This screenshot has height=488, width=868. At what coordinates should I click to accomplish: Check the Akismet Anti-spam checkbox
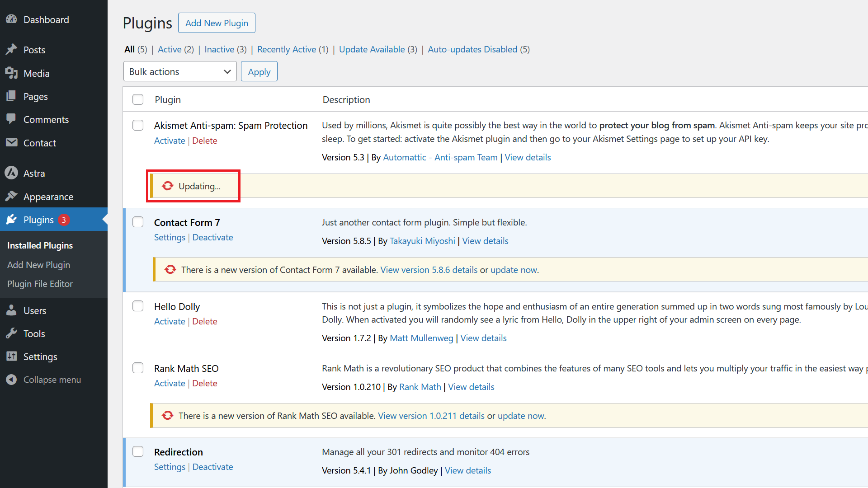(137, 125)
